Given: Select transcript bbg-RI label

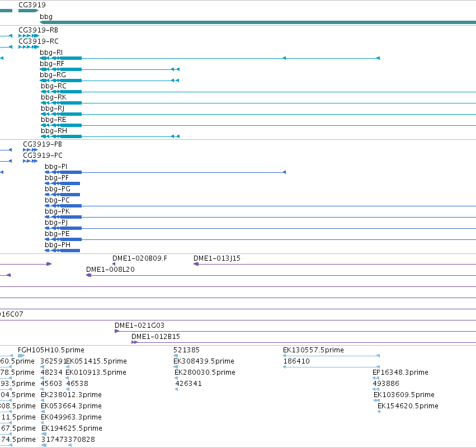Looking at the screenshot, I should (51, 53).
